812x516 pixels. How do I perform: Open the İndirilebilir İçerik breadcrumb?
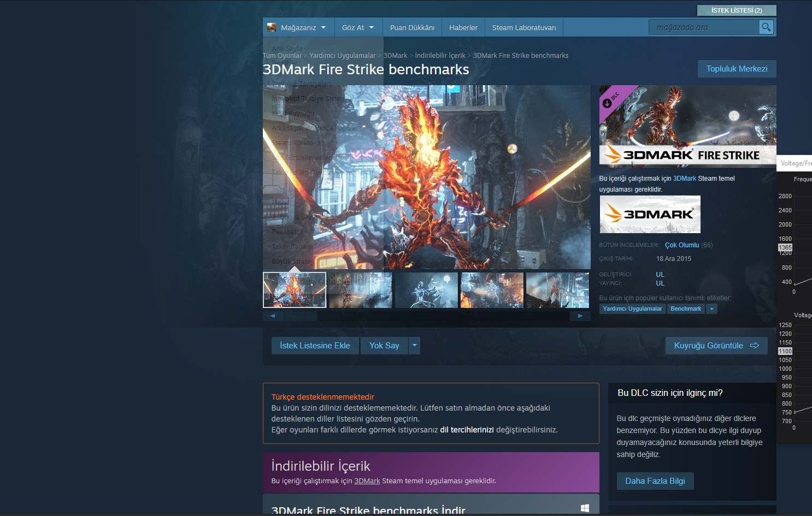coord(440,56)
